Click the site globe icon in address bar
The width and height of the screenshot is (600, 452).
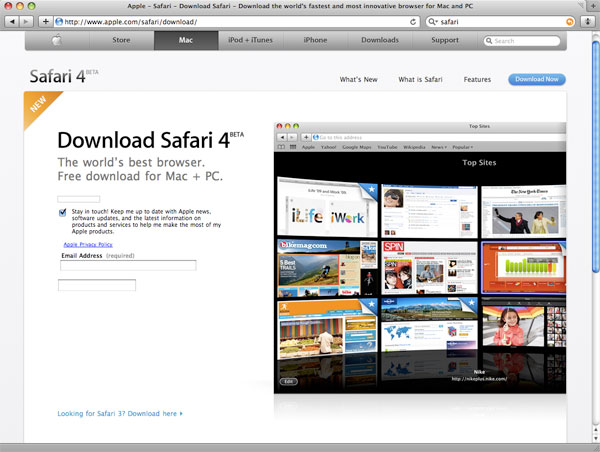click(59, 22)
